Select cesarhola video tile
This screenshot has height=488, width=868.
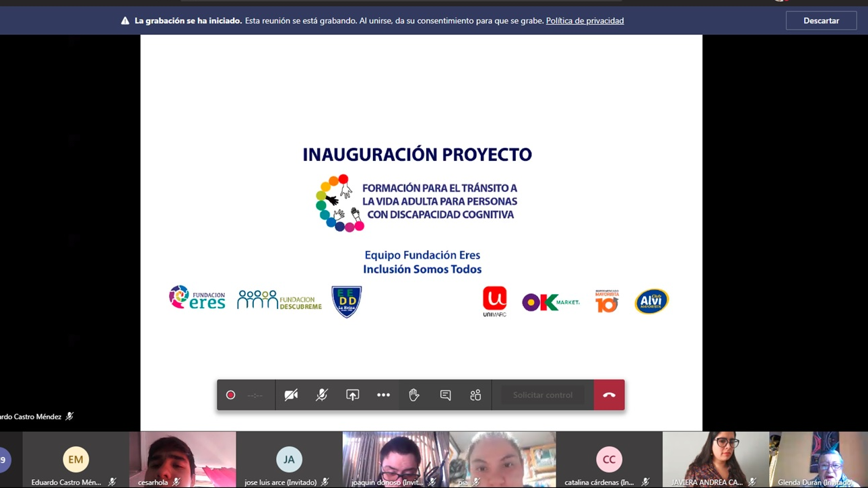182,460
